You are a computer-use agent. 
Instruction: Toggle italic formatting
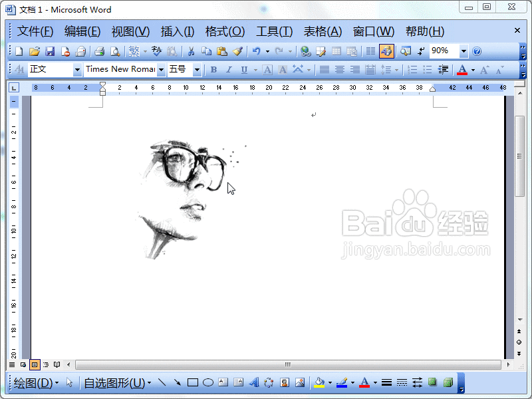[x=229, y=69]
